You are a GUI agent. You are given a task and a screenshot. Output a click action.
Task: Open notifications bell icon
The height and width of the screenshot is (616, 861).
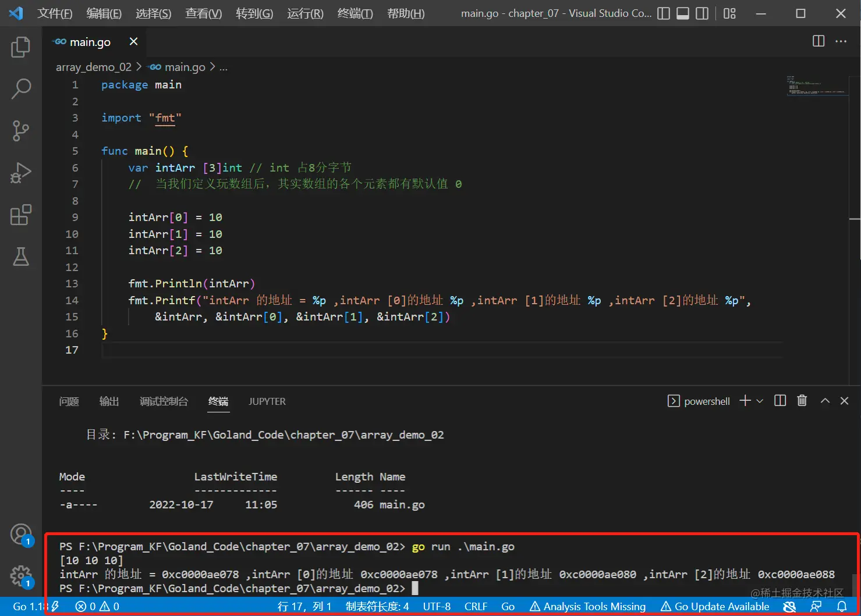pos(842,606)
